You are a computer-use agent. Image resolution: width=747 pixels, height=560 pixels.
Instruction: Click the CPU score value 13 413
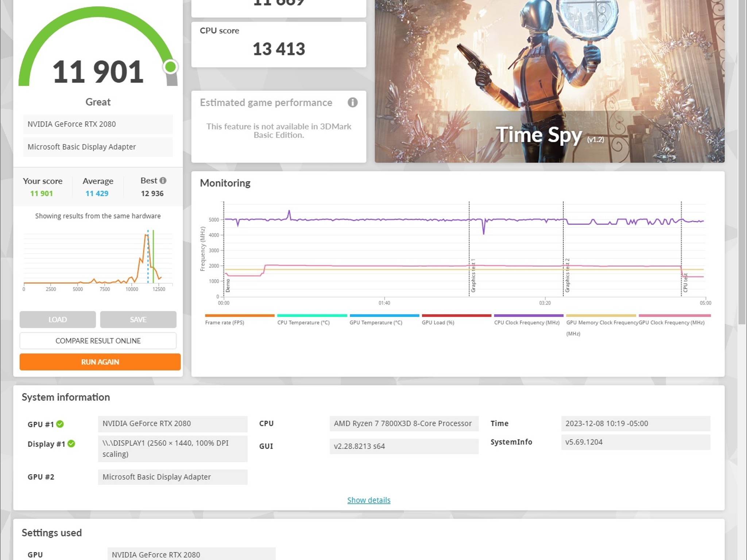[279, 49]
